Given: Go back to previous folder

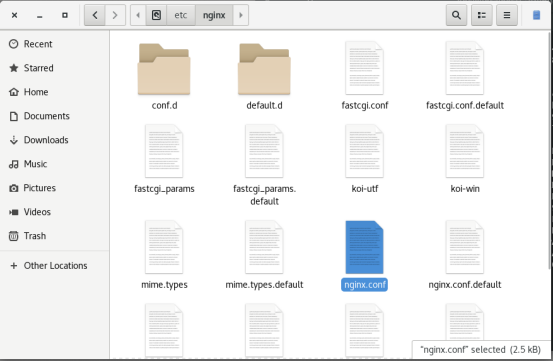Looking at the screenshot, I should pos(95,15).
